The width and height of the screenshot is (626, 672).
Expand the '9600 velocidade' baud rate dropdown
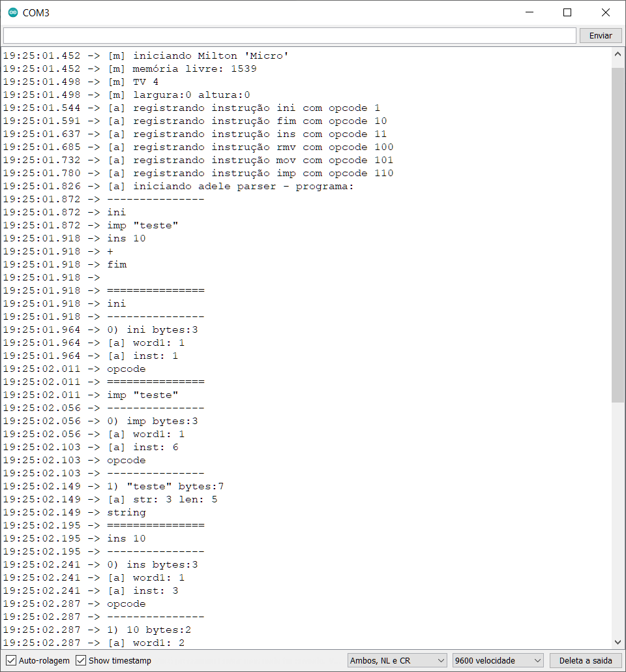[x=498, y=660]
